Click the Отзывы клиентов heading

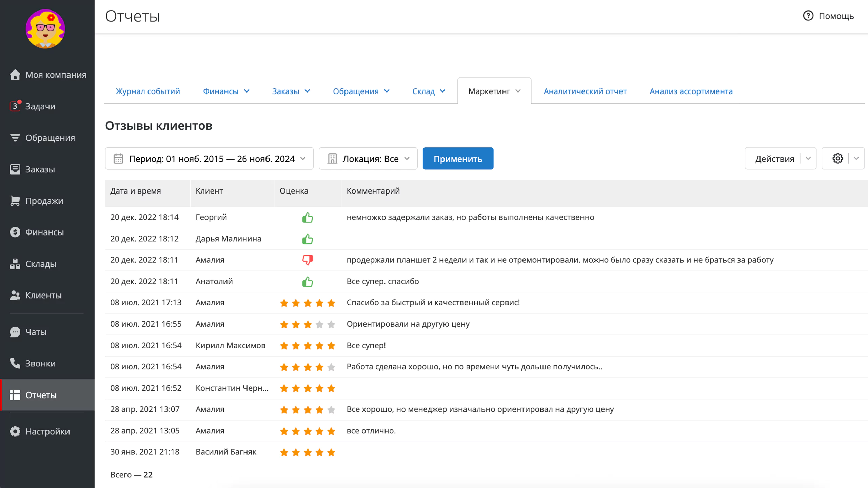coord(159,126)
